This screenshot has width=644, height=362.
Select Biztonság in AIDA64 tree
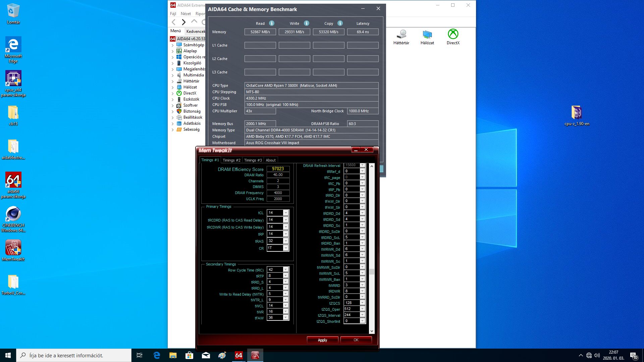pyautogui.click(x=192, y=111)
